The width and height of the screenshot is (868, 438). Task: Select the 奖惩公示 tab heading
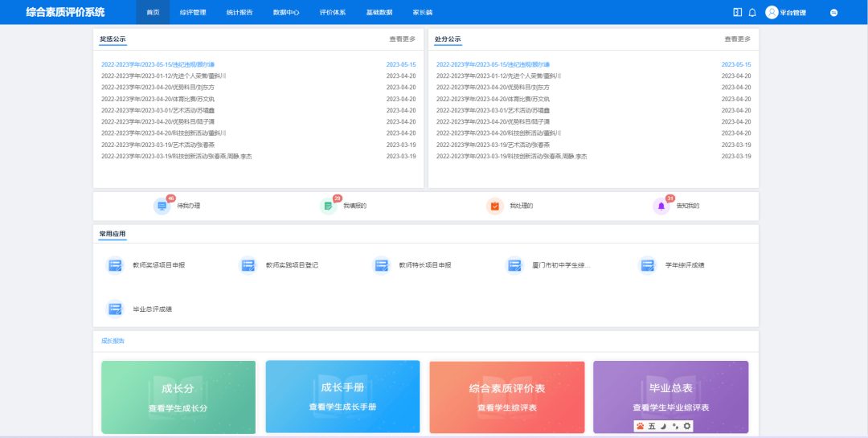click(113, 39)
